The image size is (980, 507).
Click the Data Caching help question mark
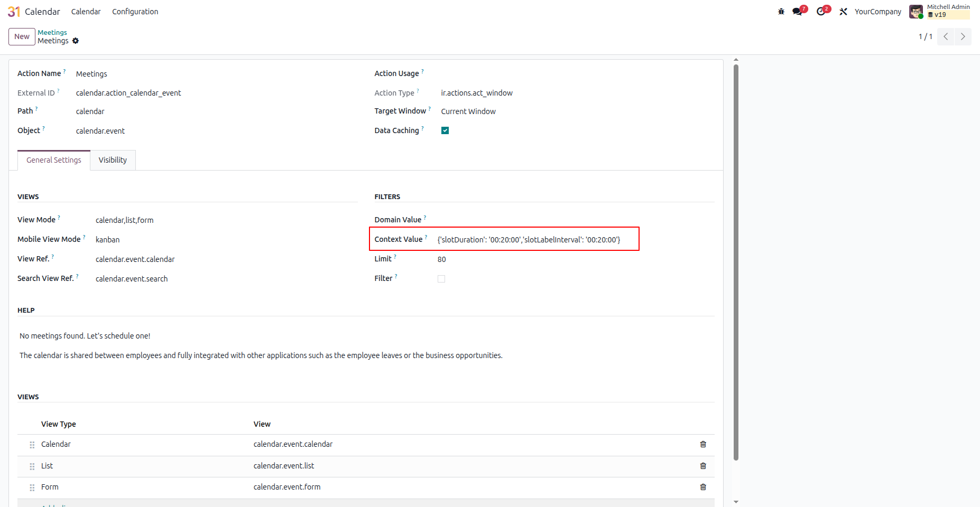coord(422,128)
